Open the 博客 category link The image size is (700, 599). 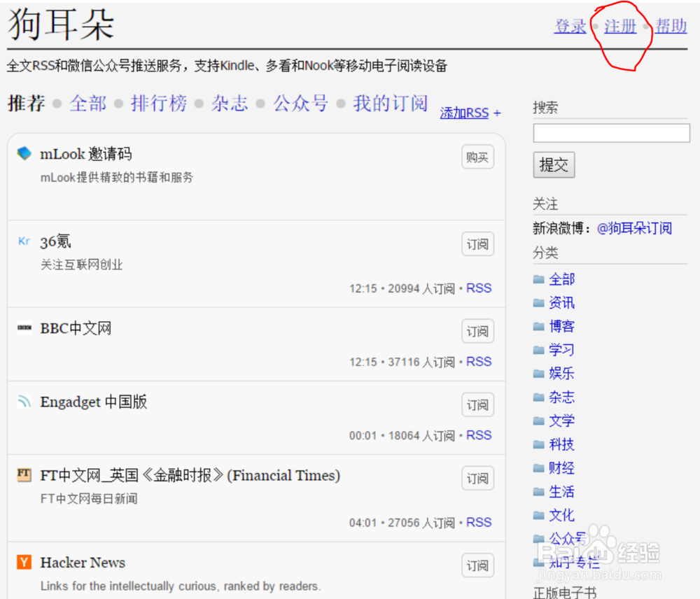[561, 327]
